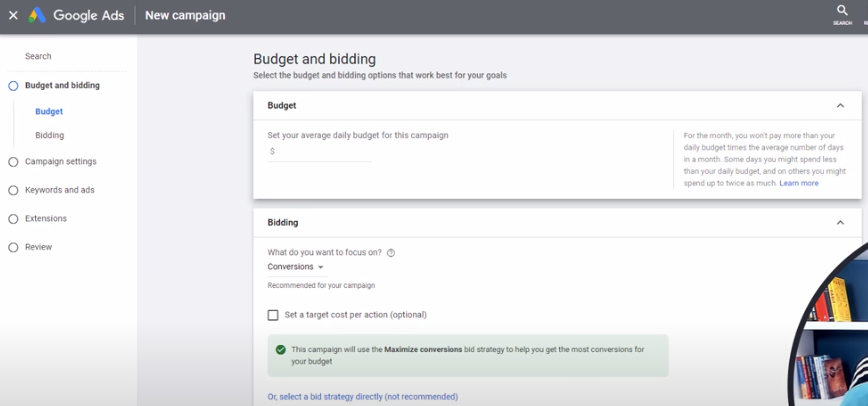
Task: Click the green Maximize conversions checkmark icon
Action: 281,349
